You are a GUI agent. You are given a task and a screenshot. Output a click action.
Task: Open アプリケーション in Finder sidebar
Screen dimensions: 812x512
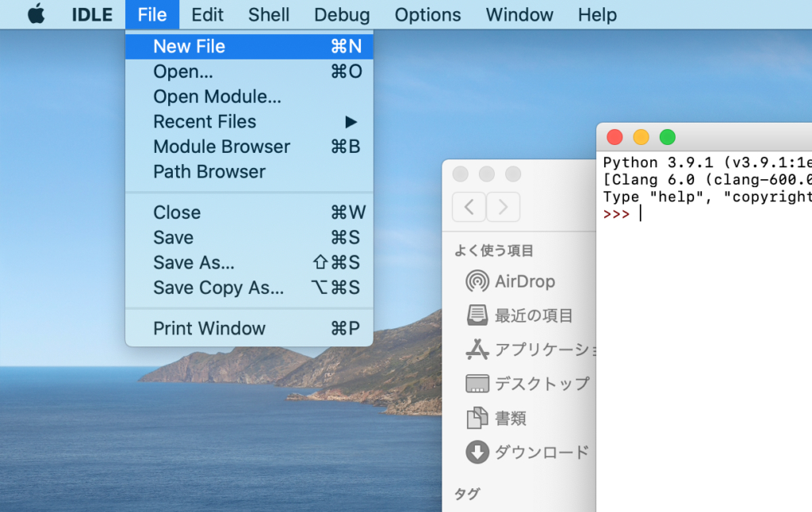pos(530,350)
